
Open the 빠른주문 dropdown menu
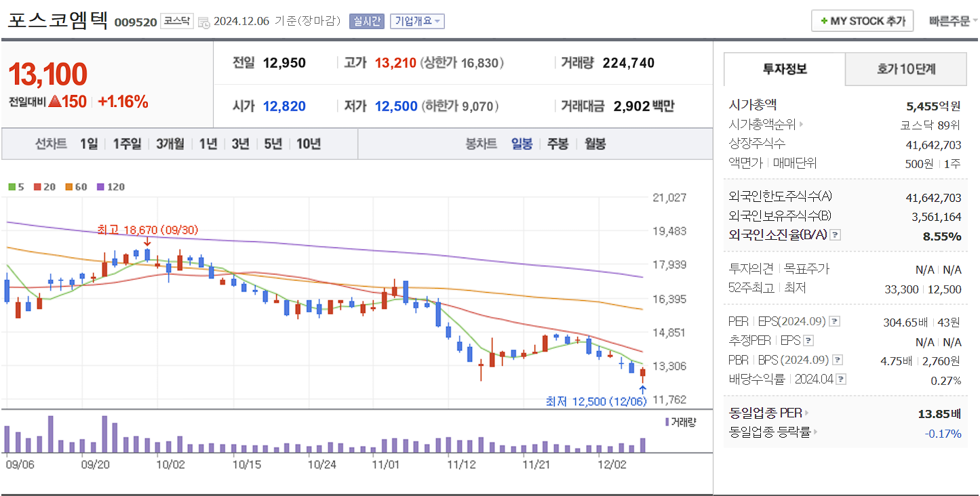click(x=952, y=21)
